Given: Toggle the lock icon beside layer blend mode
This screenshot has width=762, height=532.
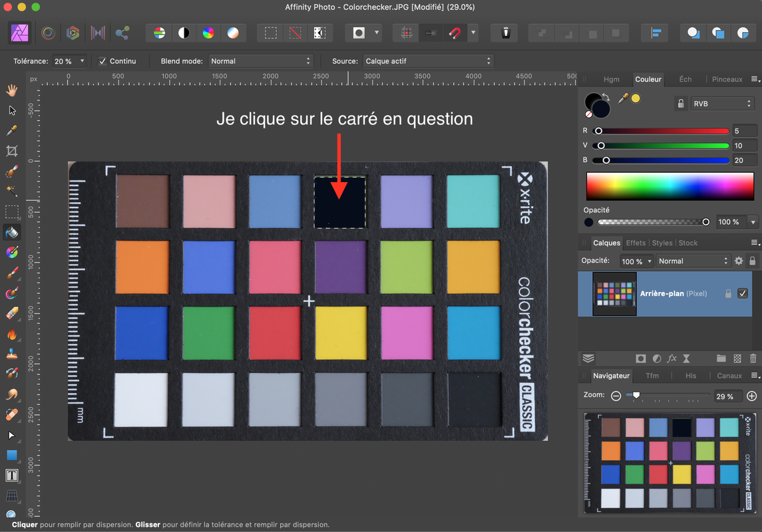Looking at the screenshot, I should click(752, 261).
